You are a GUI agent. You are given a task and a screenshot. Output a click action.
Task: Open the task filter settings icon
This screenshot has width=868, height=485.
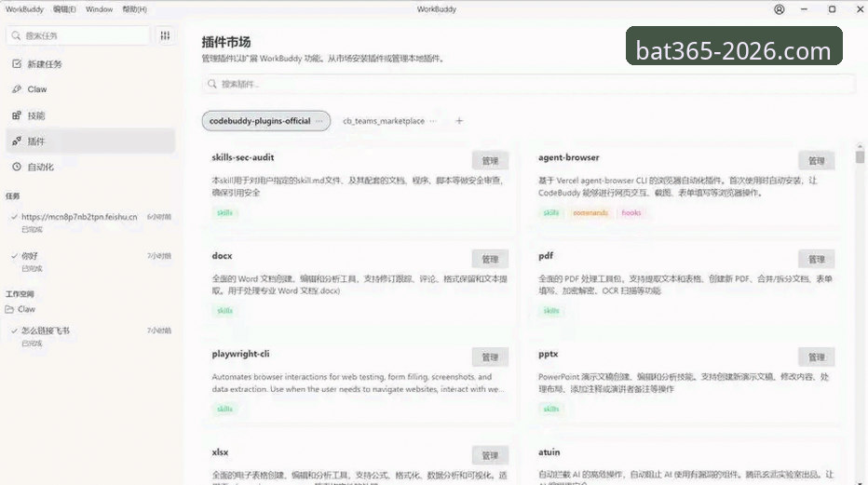[x=165, y=35]
